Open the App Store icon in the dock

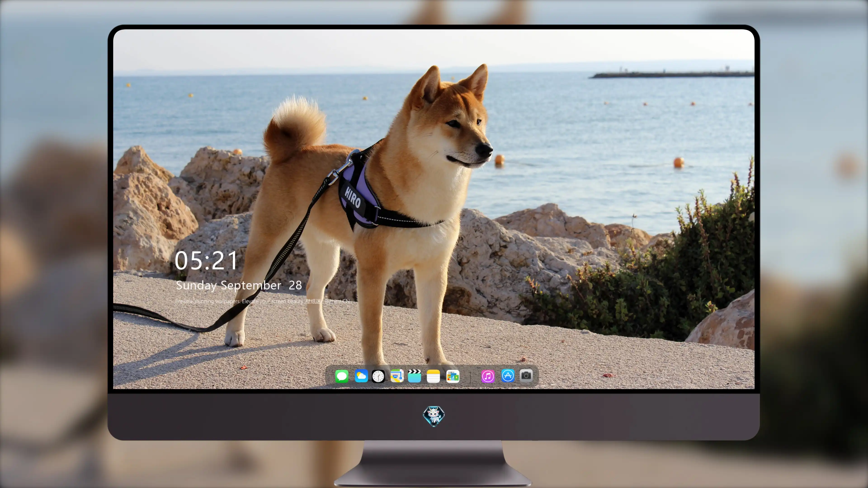(508, 375)
